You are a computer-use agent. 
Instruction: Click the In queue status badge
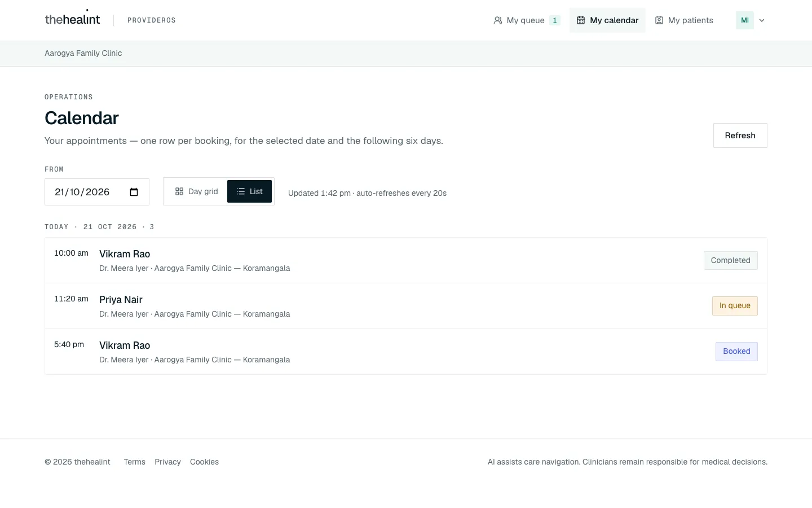[735, 306]
